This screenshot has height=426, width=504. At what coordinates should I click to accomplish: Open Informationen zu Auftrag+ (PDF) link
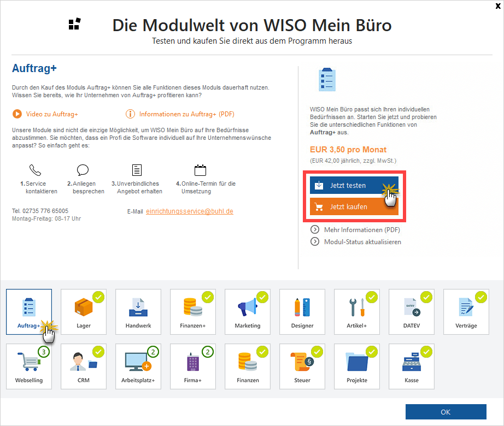[187, 114]
